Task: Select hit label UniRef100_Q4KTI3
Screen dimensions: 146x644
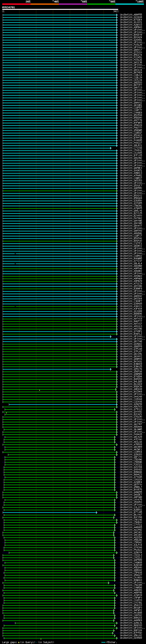Action: [131, 87]
